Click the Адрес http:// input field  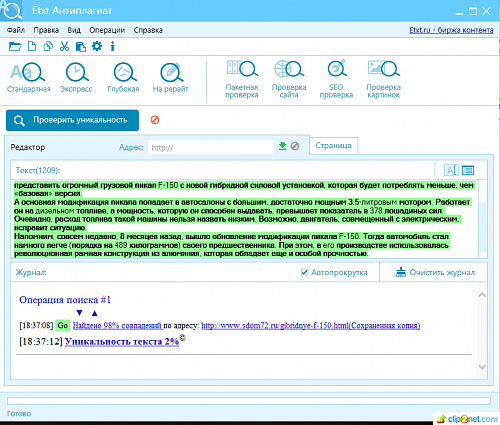(x=211, y=147)
